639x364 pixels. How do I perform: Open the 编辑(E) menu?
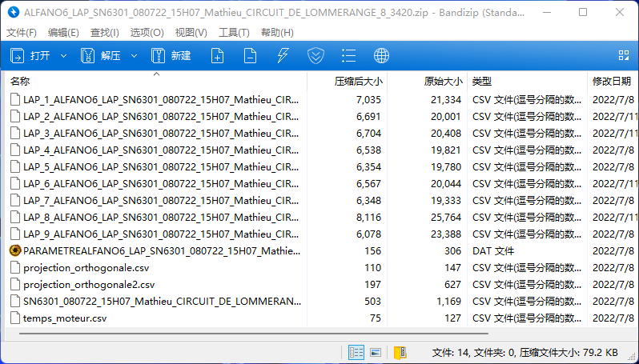pyautogui.click(x=63, y=33)
